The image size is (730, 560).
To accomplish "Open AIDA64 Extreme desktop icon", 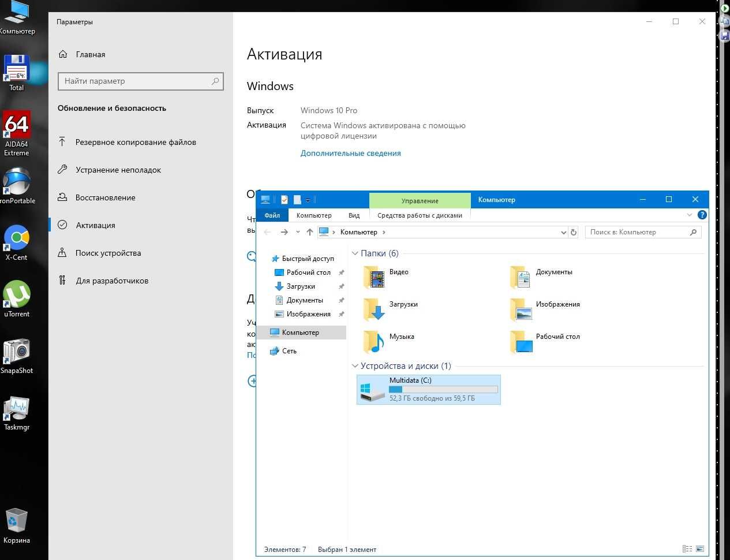I will (17, 133).
